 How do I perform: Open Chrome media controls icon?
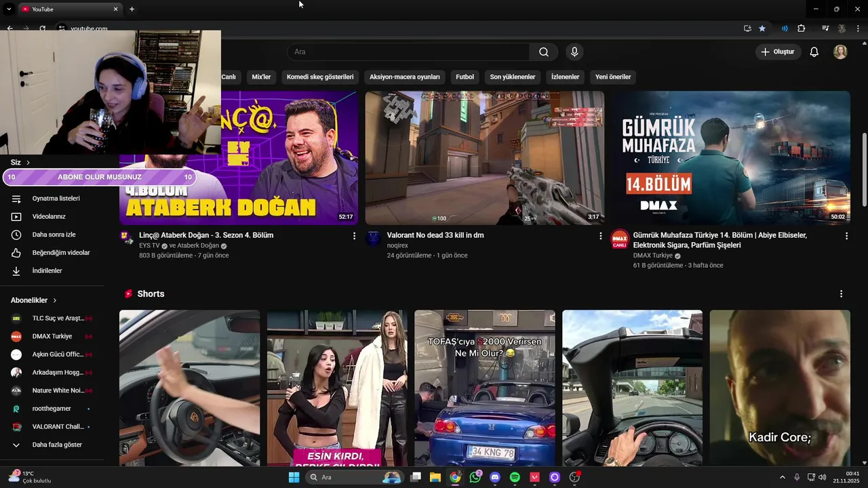pos(825,28)
